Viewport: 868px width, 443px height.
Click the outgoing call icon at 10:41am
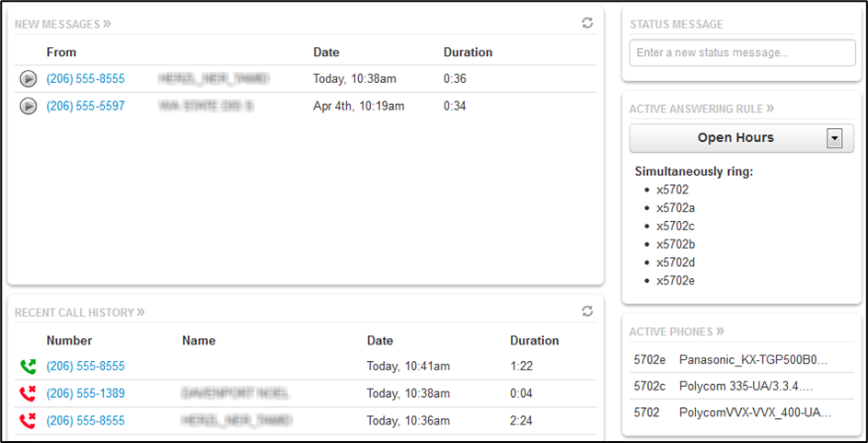pos(28,367)
